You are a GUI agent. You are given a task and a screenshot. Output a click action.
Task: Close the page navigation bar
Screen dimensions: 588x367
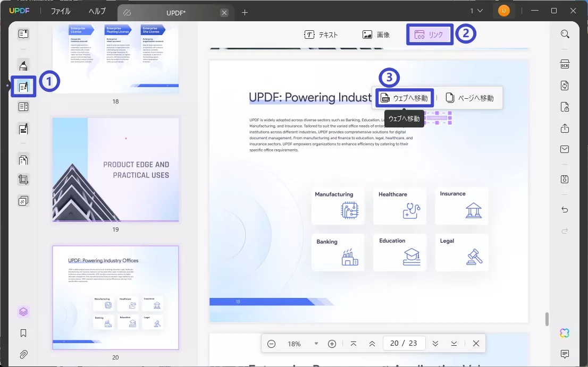[x=476, y=344]
